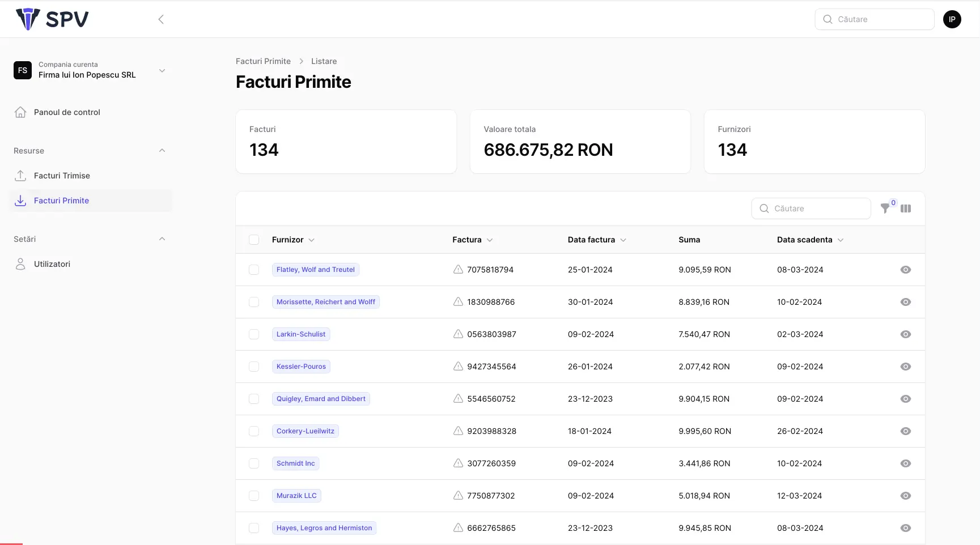The width and height of the screenshot is (980, 545).
Task: Click the SPV logo
Action: [52, 19]
